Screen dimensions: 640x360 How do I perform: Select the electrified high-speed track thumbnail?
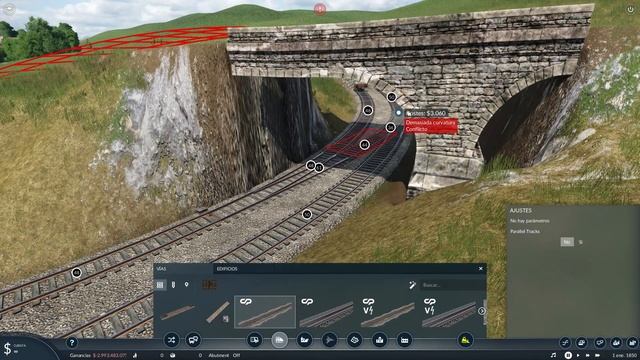[x=449, y=312]
